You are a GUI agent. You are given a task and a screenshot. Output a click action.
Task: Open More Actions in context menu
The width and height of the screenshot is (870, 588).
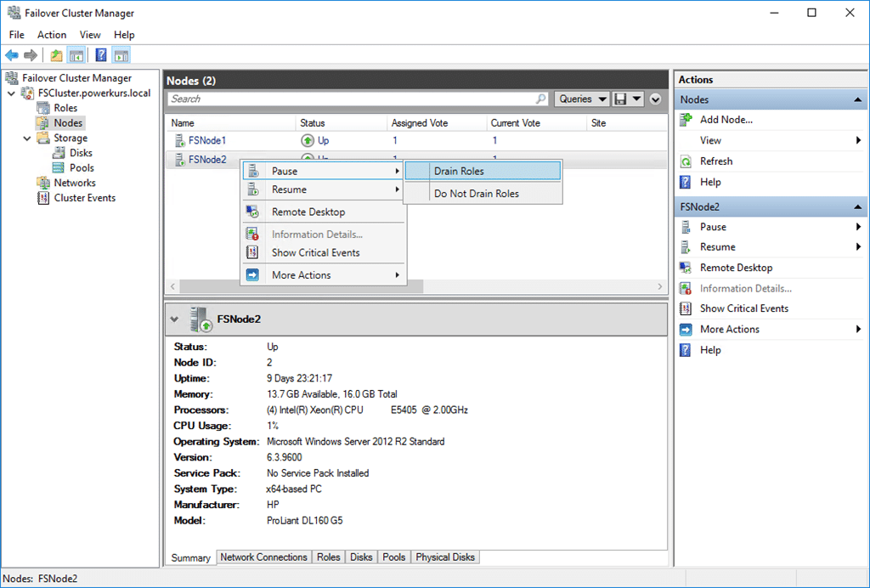coord(323,275)
